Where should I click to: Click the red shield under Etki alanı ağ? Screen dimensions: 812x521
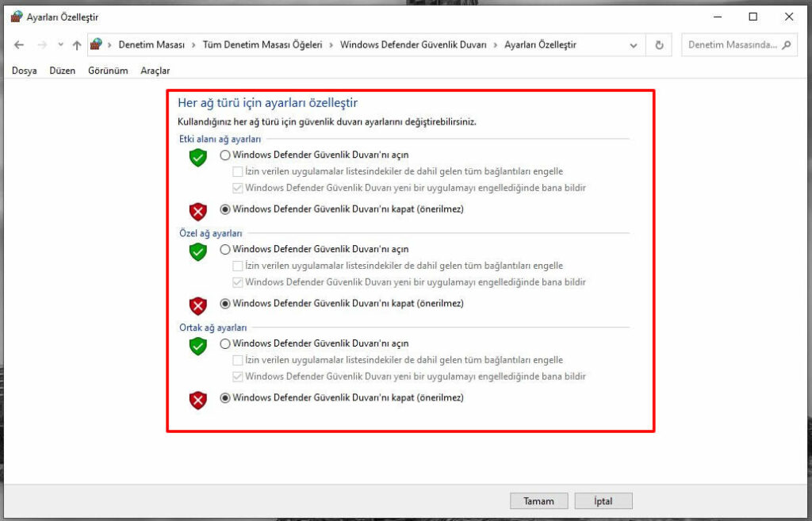(197, 212)
